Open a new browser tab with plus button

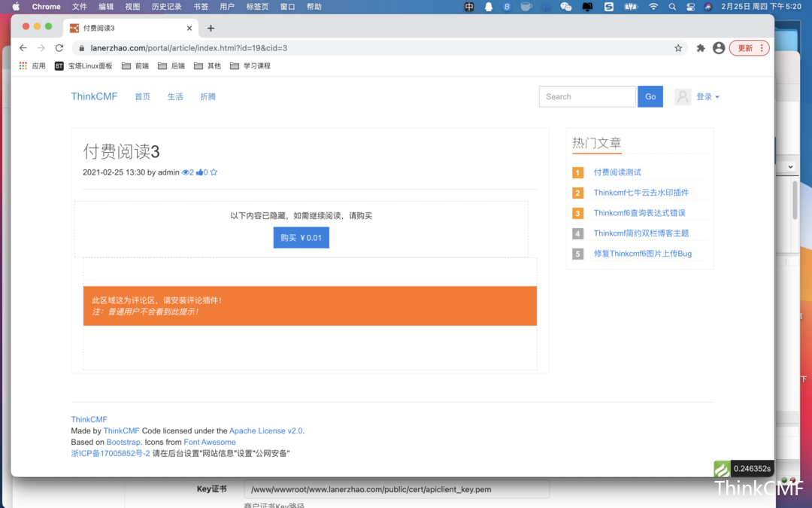point(211,29)
